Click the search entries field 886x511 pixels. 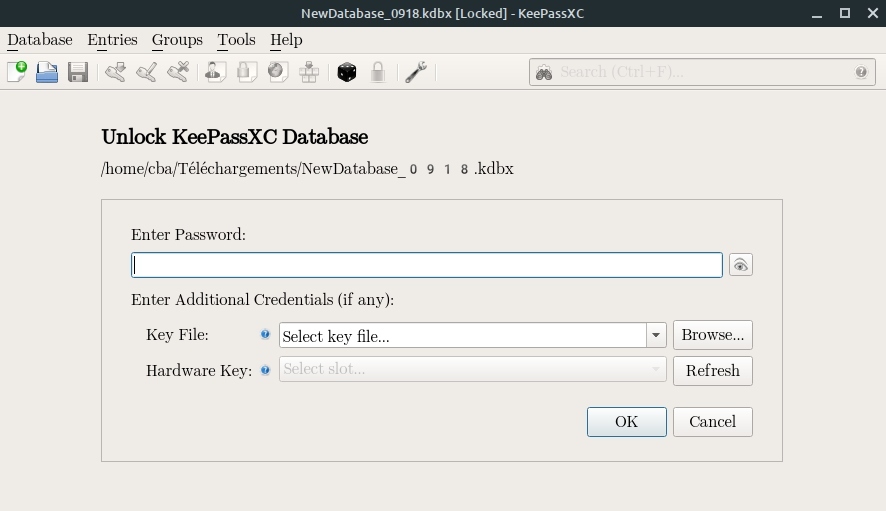point(700,72)
